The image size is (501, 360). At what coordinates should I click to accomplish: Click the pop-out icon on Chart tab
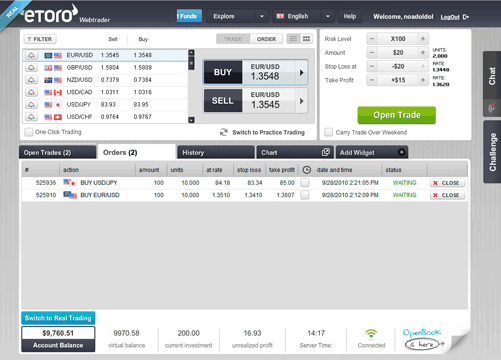coord(326,152)
